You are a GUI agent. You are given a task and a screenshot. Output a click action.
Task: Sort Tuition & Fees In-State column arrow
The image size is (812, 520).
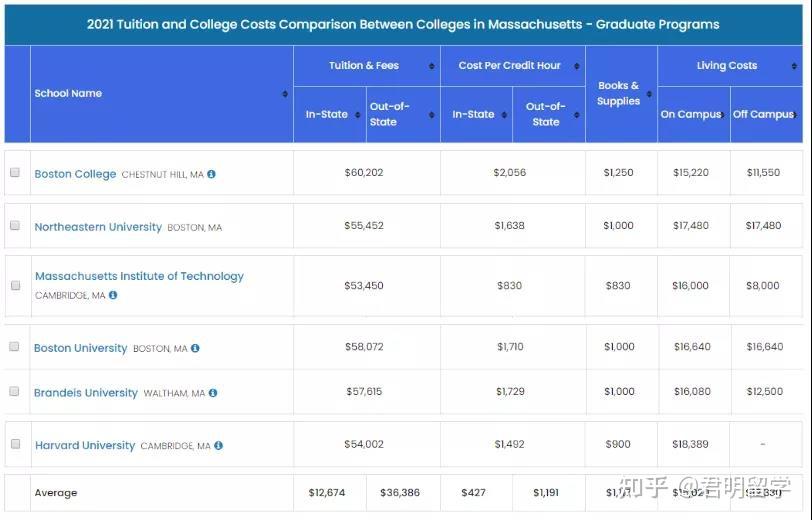pyautogui.click(x=357, y=114)
